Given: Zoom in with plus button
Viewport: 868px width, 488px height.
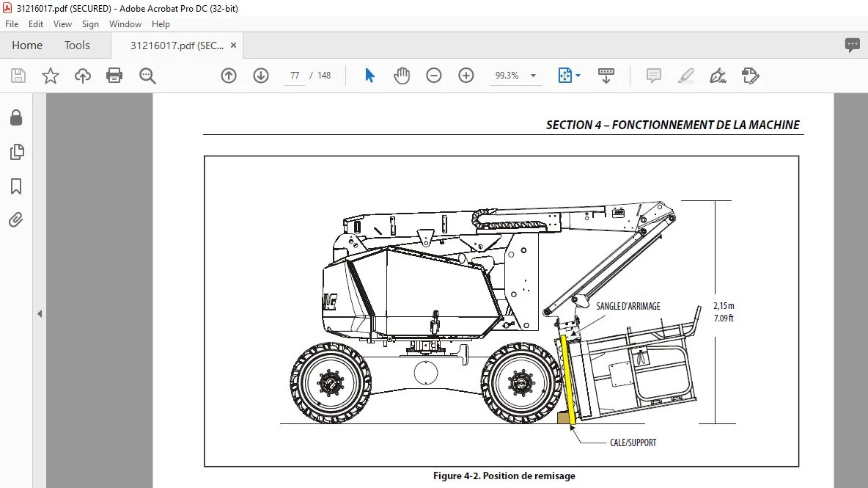Looking at the screenshot, I should point(466,76).
